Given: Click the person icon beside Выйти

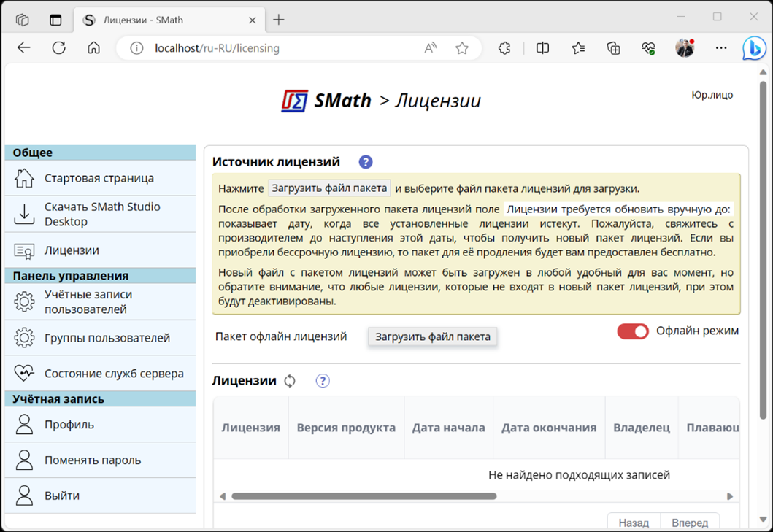Looking at the screenshot, I should coord(24,495).
